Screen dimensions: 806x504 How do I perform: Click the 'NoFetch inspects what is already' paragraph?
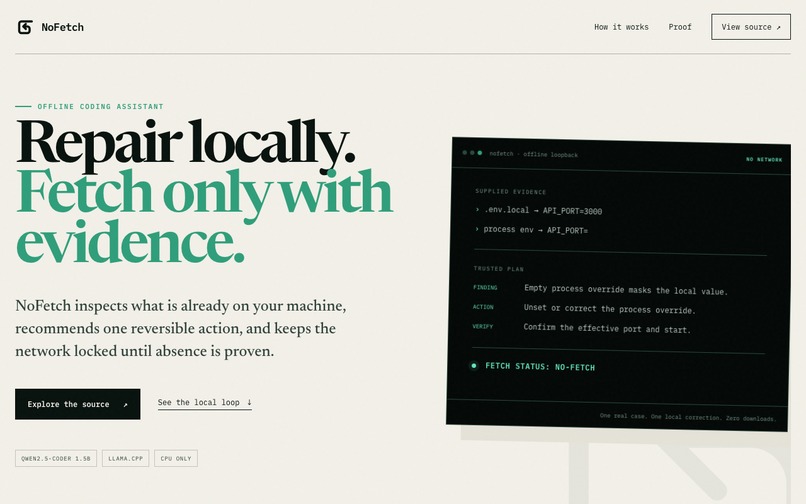[181, 328]
